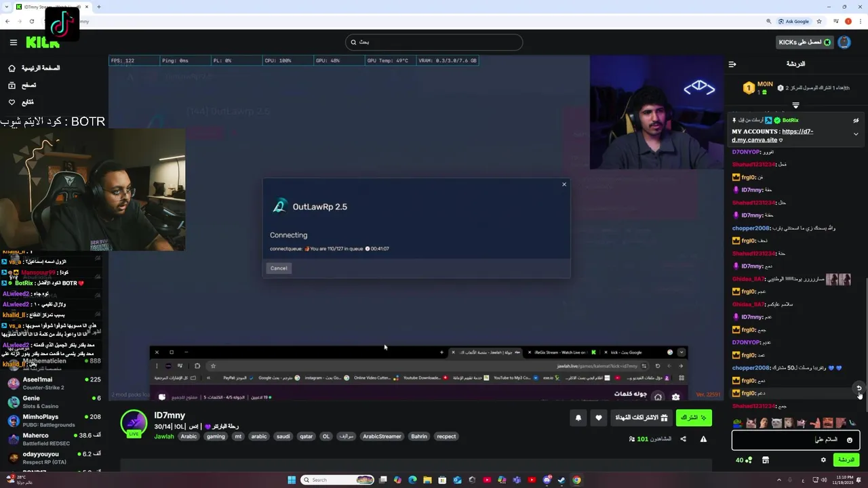The height and width of the screenshot is (488, 868).
Task: Open a new browser tab
Action: pos(99,7)
